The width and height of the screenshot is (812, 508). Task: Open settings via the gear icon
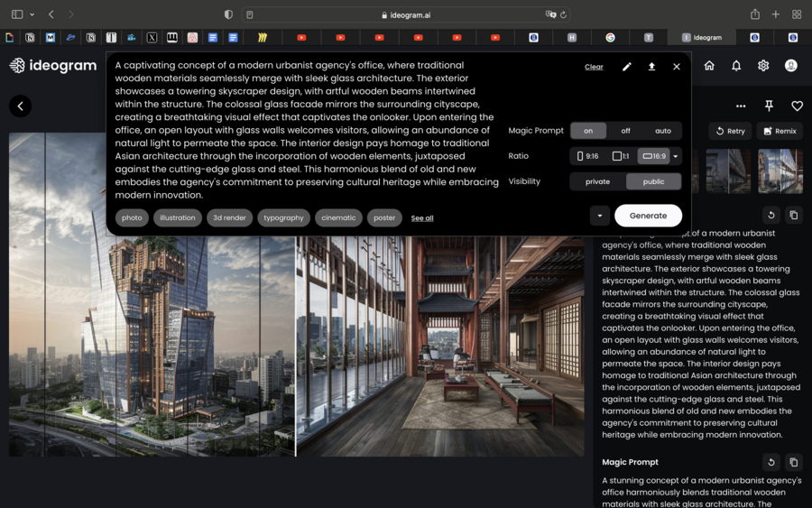click(763, 66)
